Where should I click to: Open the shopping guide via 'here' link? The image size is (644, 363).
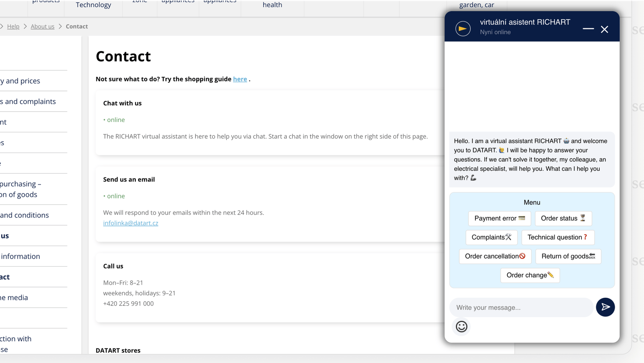click(x=240, y=79)
